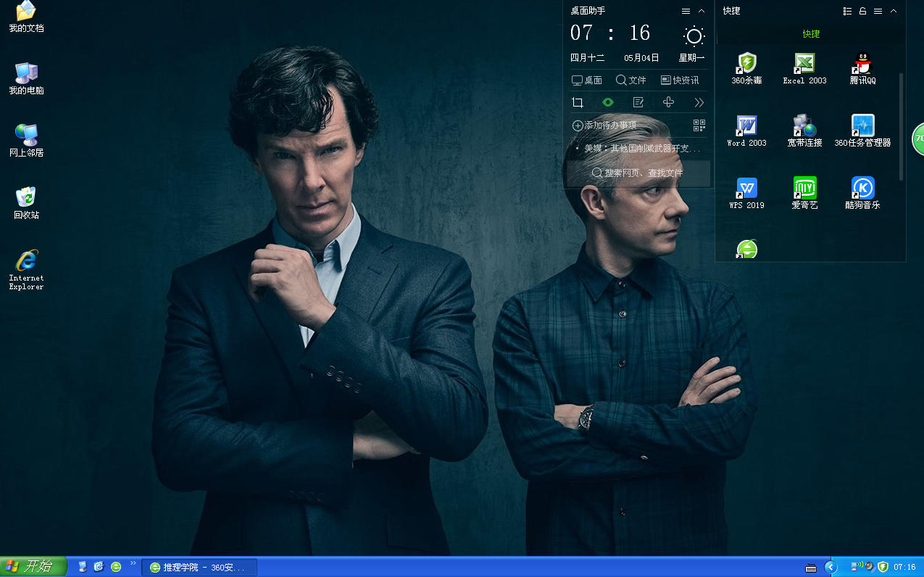Open the Excel 2003 shortcut
Image resolution: width=924 pixels, height=577 pixels.
(804, 69)
